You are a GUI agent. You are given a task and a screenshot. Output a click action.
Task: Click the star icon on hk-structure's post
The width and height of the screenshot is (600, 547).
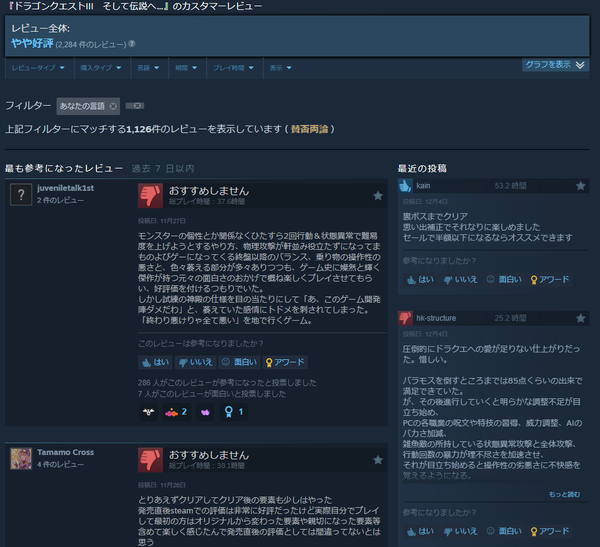click(580, 318)
